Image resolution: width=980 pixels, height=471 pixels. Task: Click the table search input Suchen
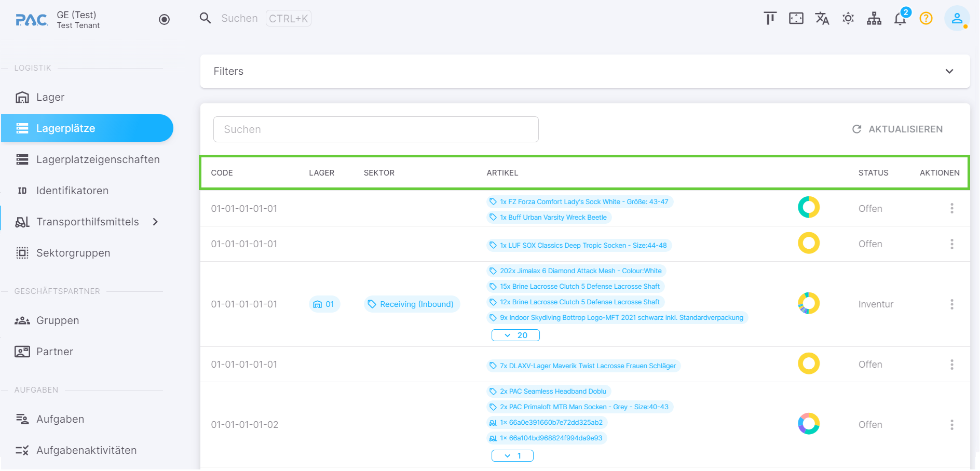tap(376, 129)
